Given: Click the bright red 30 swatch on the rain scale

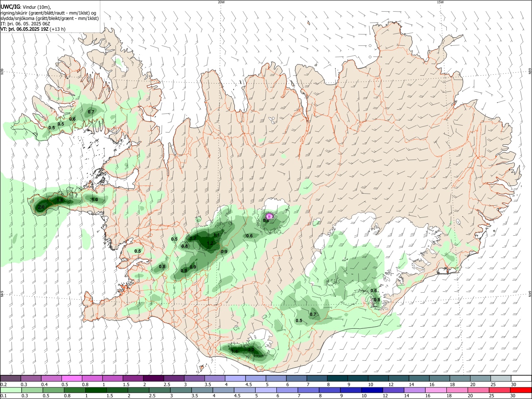Looking at the screenshot, I should click(x=521, y=390).
